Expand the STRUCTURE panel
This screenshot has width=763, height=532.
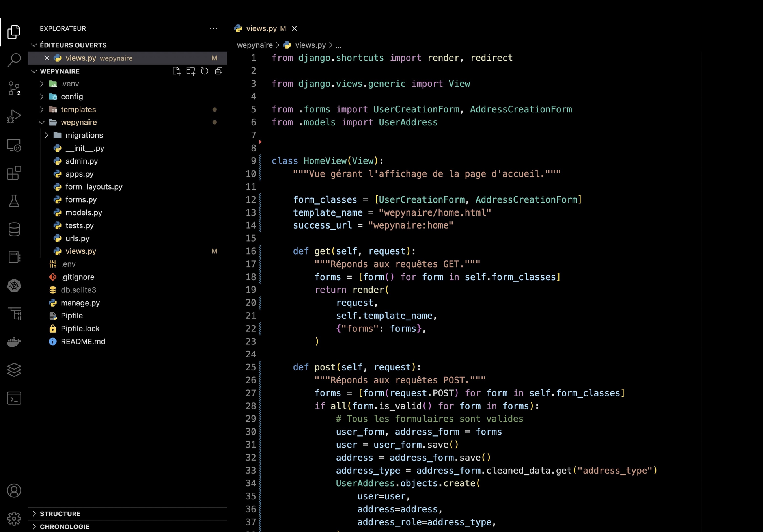coord(60,514)
